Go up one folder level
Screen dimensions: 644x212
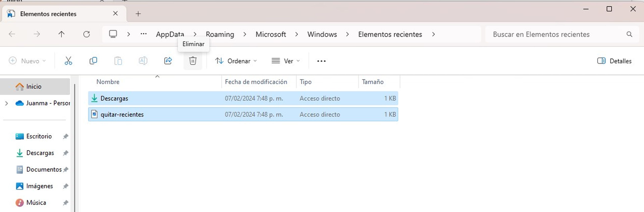(x=61, y=34)
